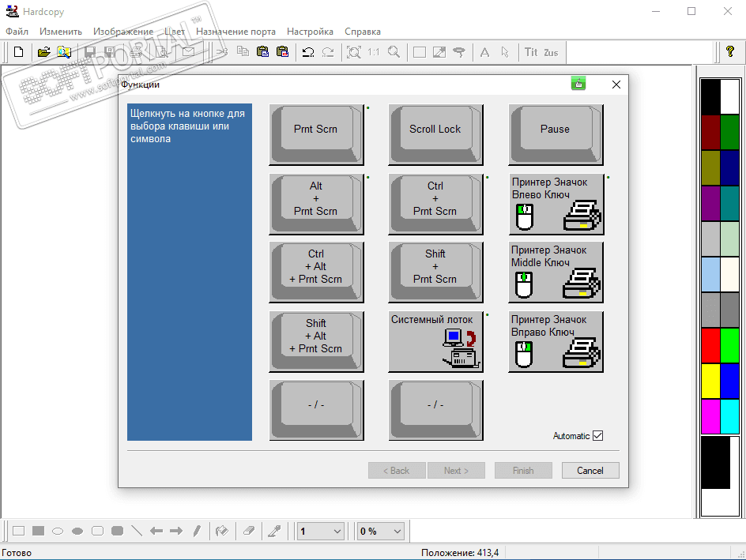Viewport: 746px width, 560px height.
Task: Click the Open file folder icon
Action: (44, 52)
